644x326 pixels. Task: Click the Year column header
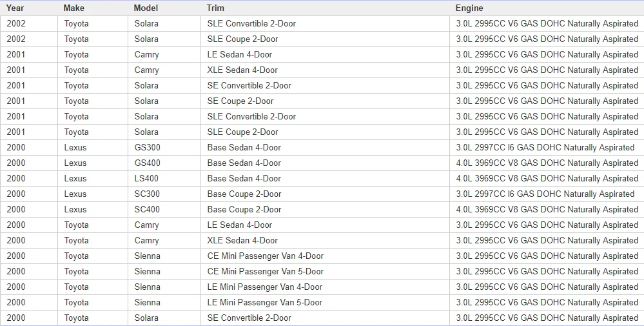click(x=29, y=8)
